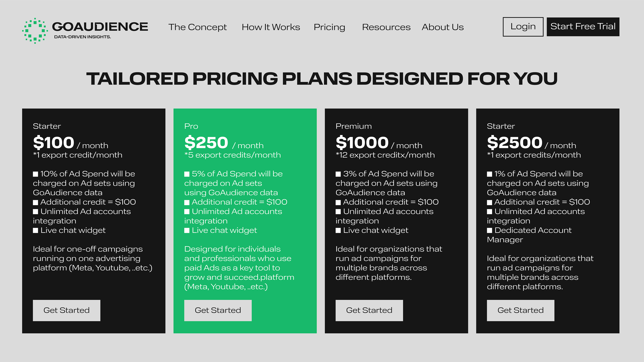Image resolution: width=644 pixels, height=362 pixels.
Task: Click the GoAudience green dotted logo icon
Action: (35, 31)
